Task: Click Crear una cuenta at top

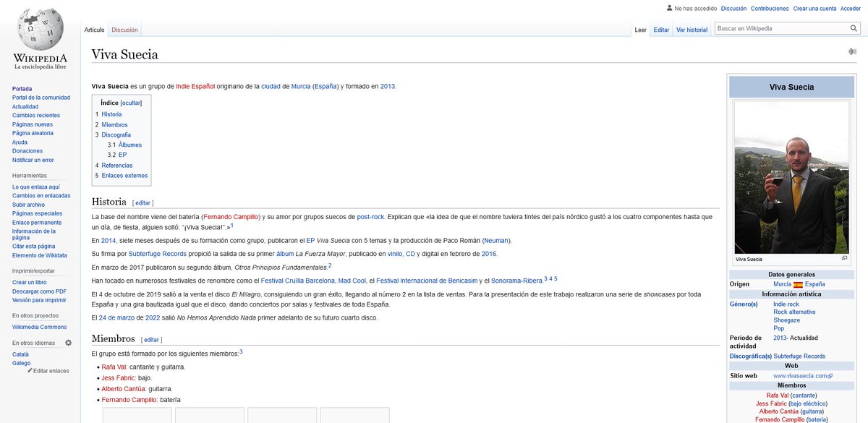Action: coord(814,9)
